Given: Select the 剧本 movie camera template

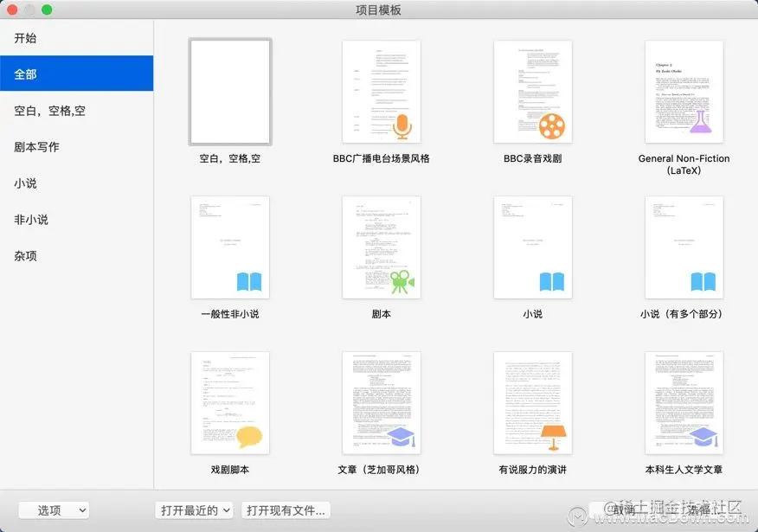Looking at the screenshot, I should (382, 247).
